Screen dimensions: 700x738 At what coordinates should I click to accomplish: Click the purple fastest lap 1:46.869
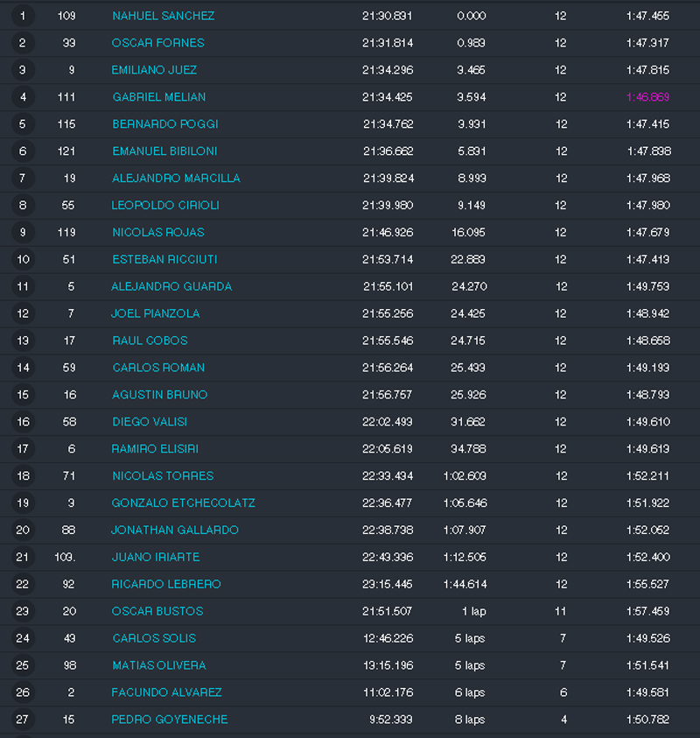(647, 97)
